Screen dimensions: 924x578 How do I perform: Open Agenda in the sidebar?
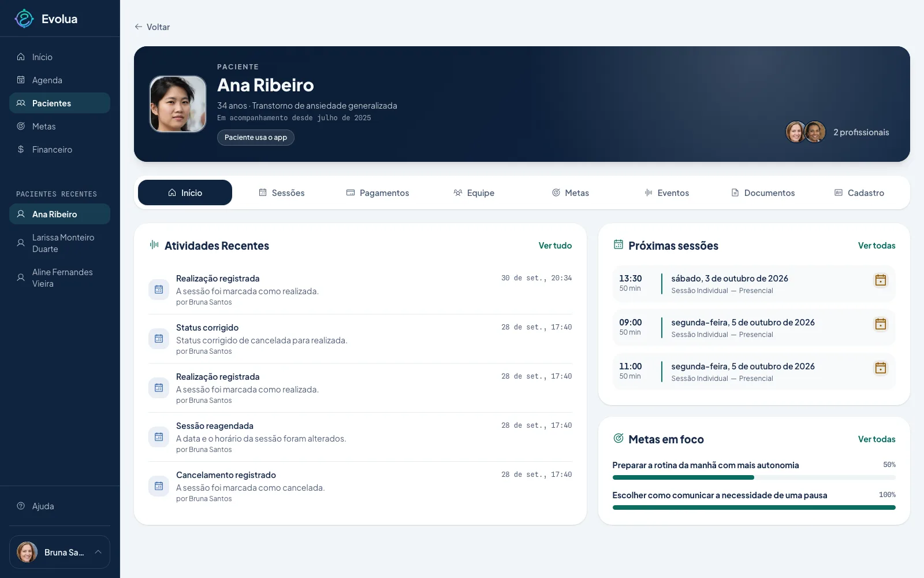[59, 80]
